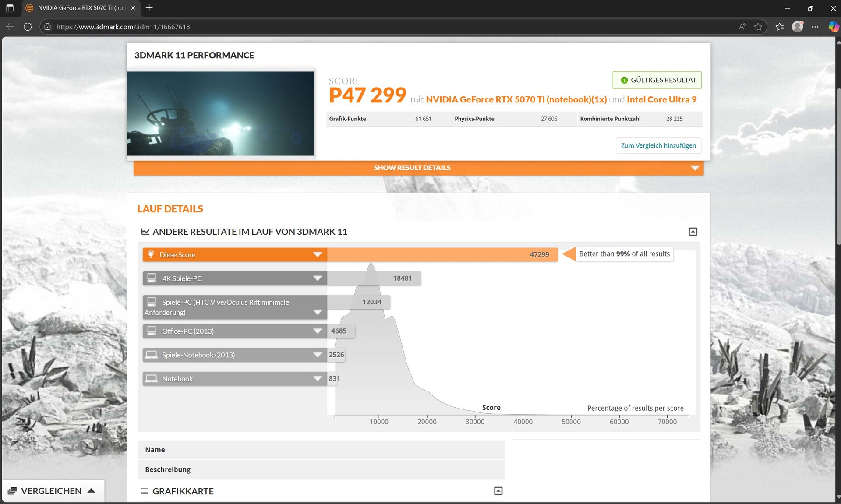Add this page to favorites star
The width and height of the screenshot is (841, 504).
point(758,27)
